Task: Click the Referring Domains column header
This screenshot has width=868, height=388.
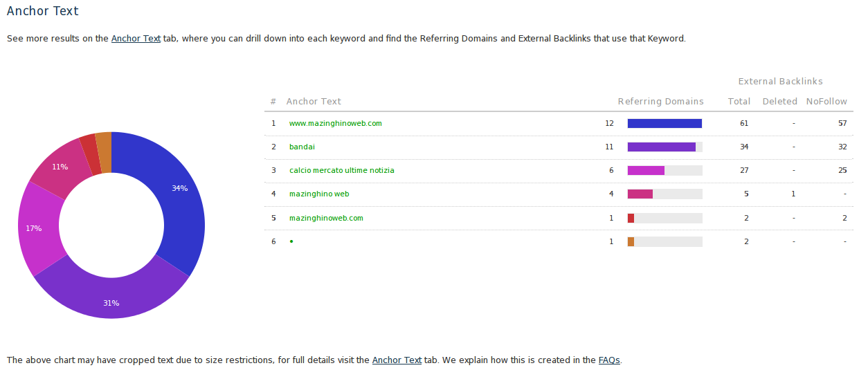Action: coord(660,102)
